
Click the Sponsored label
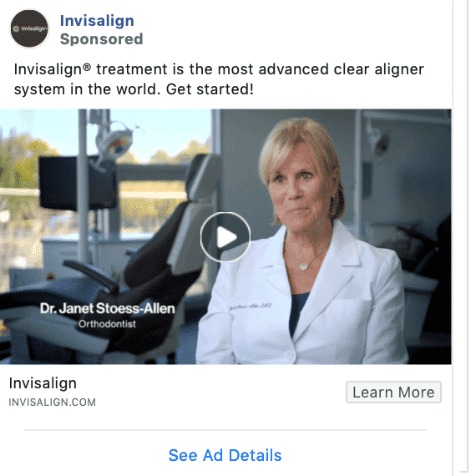101,39
